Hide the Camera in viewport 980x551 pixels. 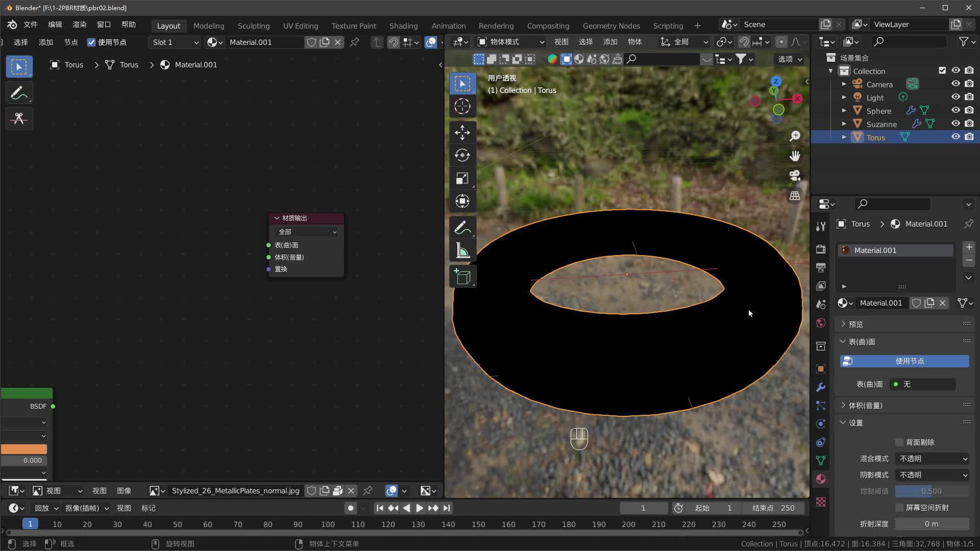955,84
